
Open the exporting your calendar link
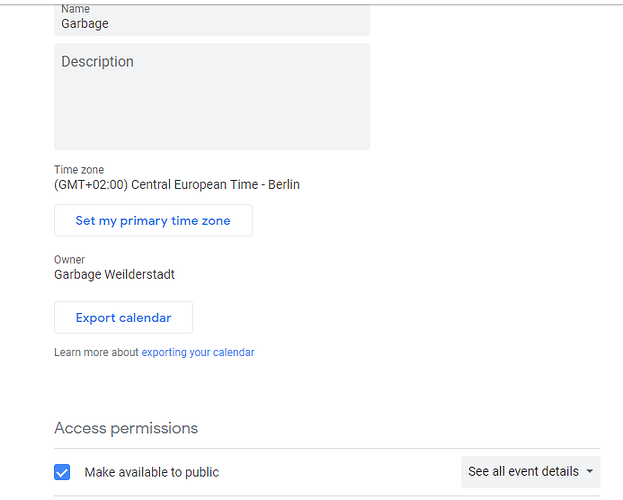pyautogui.click(x=198, y=352)
